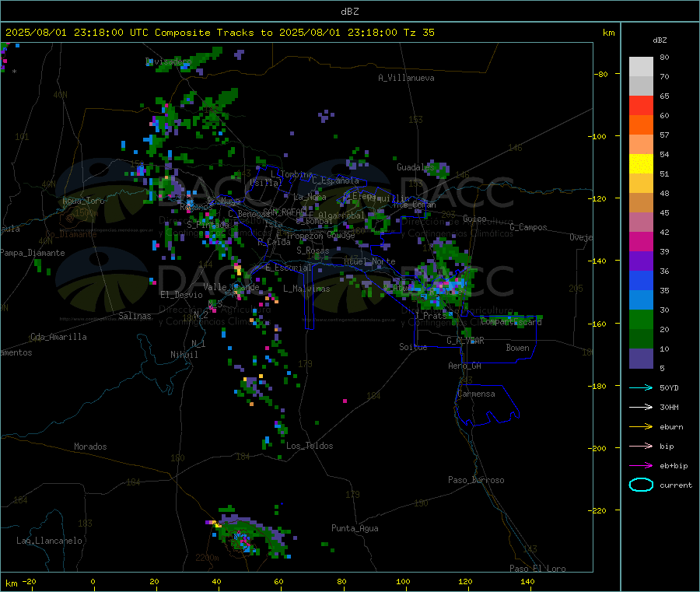Viewport: 700px width, 592px height.
Task: Click the A_Villanueva map label
Action: [x=406, y=78]
